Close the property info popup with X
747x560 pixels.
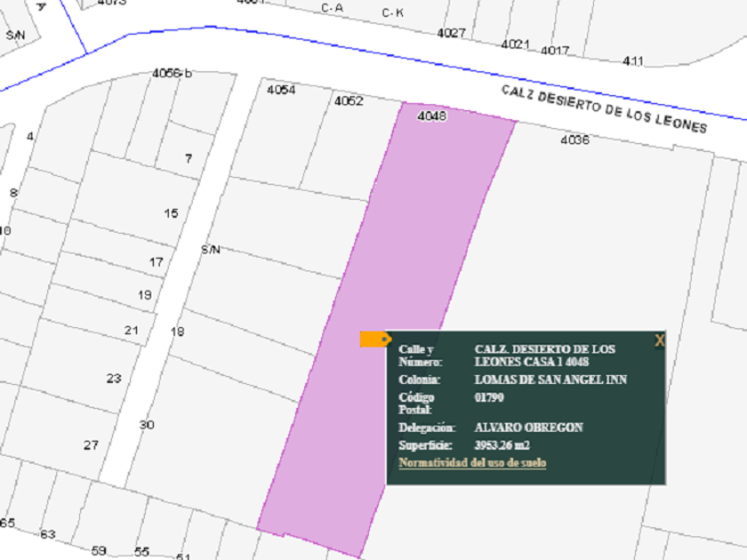[x=659, y=340]
